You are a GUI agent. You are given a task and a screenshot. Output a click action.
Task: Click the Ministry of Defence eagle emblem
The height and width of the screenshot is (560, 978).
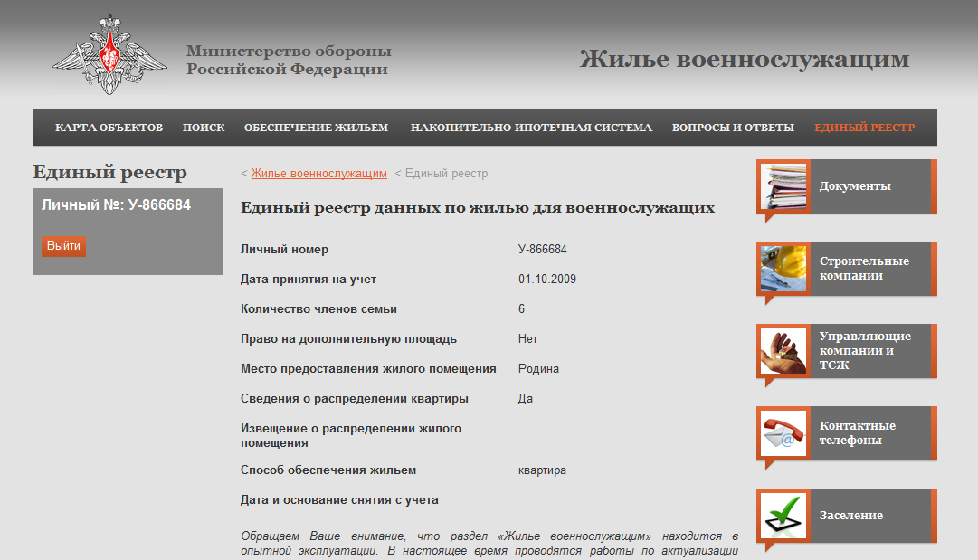click(x=109, y=56)
